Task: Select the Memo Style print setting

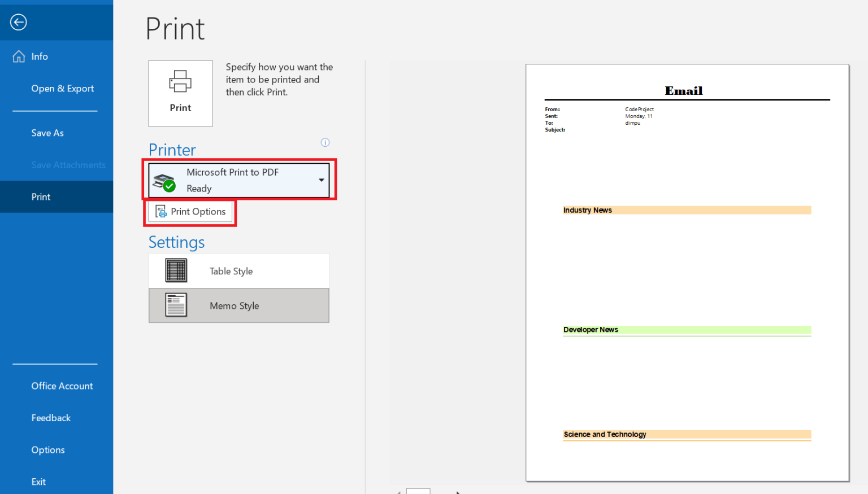Action: [238, 305]
